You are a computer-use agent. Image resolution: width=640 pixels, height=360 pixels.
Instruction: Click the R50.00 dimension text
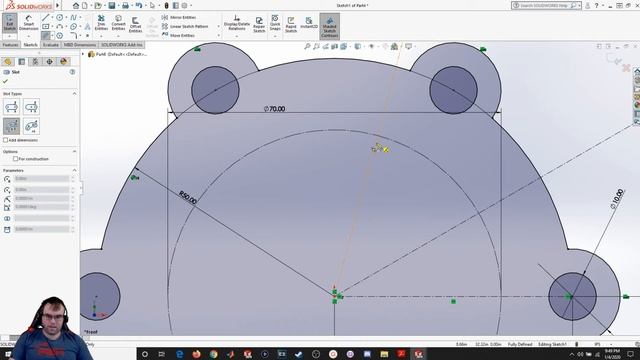tap(188, 198)
